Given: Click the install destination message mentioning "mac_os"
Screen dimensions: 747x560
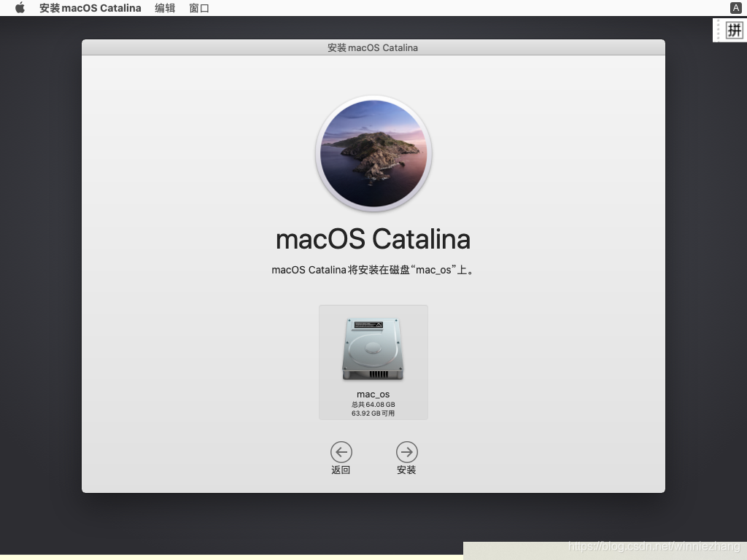Looking at the screenshot, I should click(x=373, y=270).
